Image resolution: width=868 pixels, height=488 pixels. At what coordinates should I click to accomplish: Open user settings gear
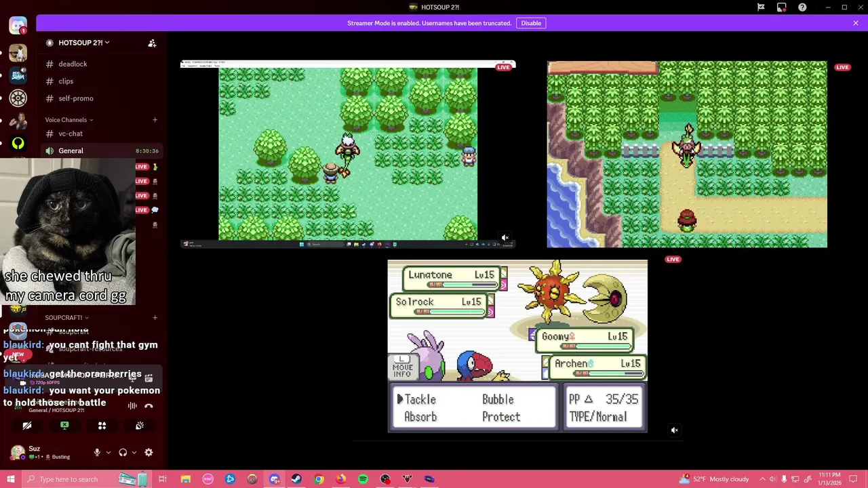coord(149,452)
